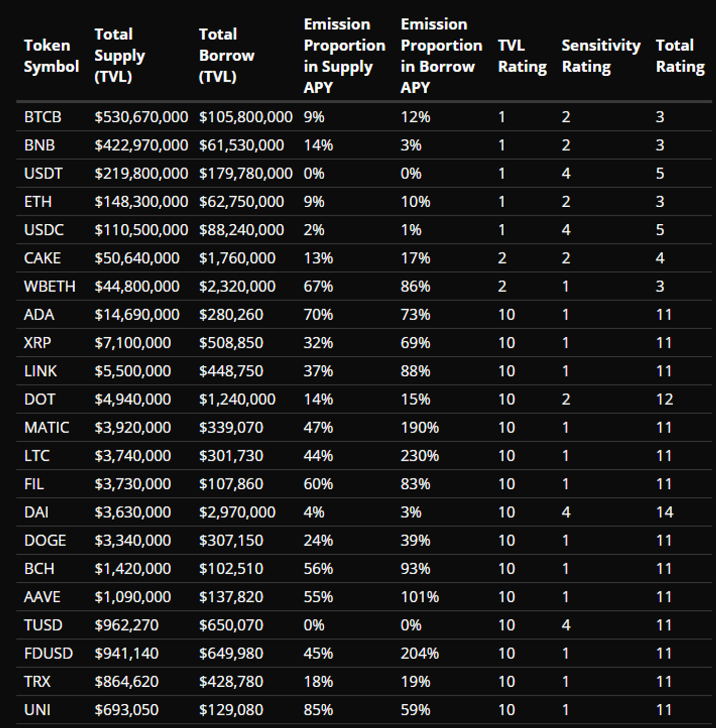Click Emission Proportion in Supply APY header

coord(344,55)
